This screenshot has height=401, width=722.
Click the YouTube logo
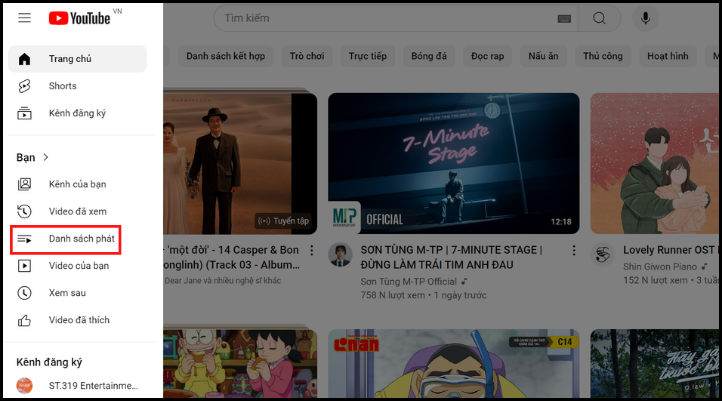click(80, 18)
